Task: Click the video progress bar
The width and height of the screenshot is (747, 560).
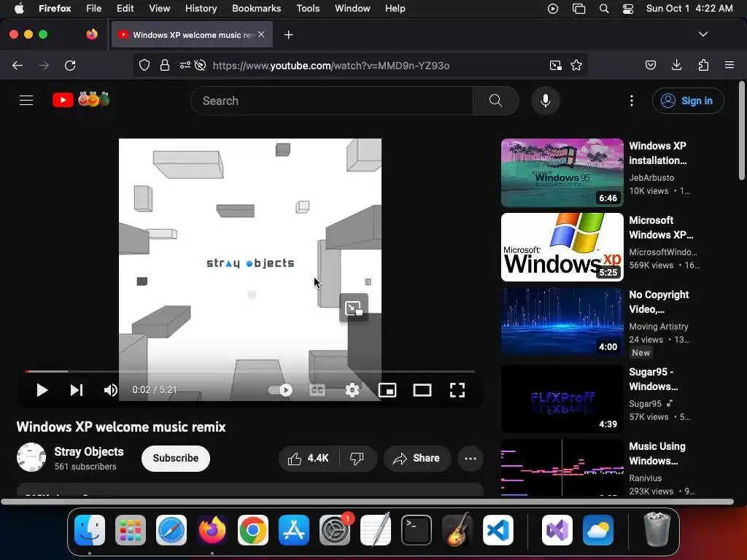Action: point(250,371)
